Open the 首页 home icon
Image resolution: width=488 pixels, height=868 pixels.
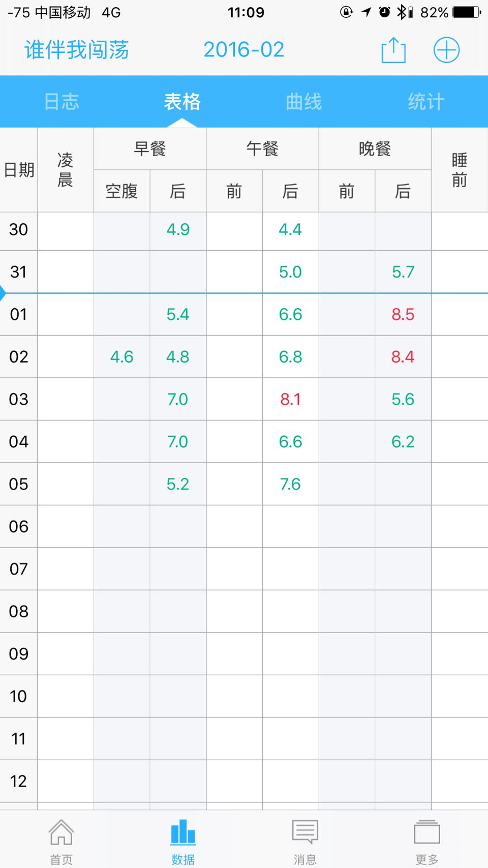[61, 832]
